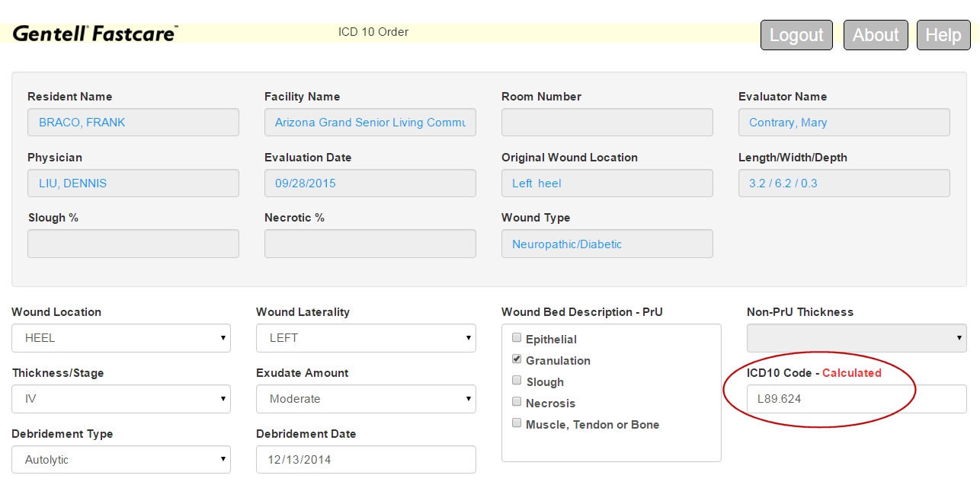Open the Wound Laterality dropdown
This screenshot has height=504, width=980.
[x=365, y=337]
